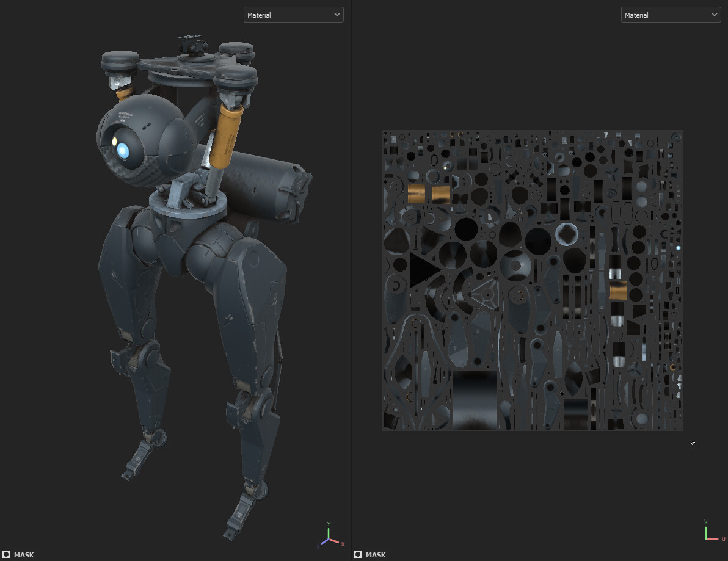Click the MASK channel icon in right viewport

coord(359,555)
